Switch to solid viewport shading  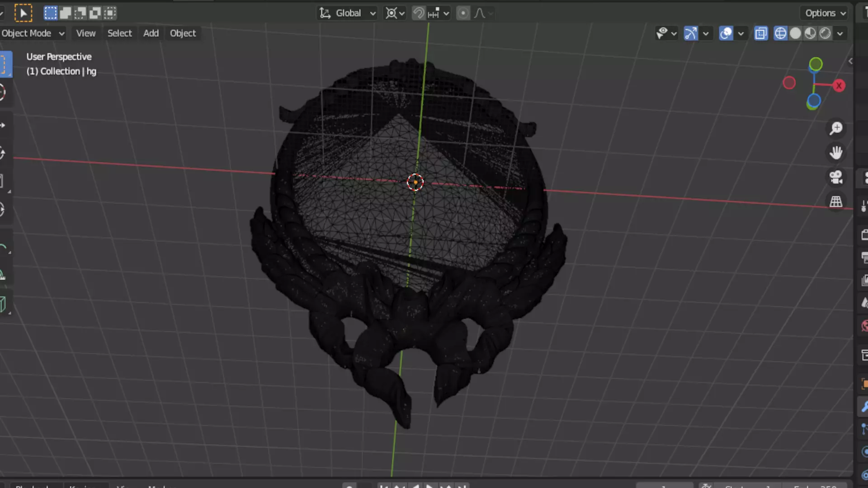pyautogui.click(x=795, y=33)
